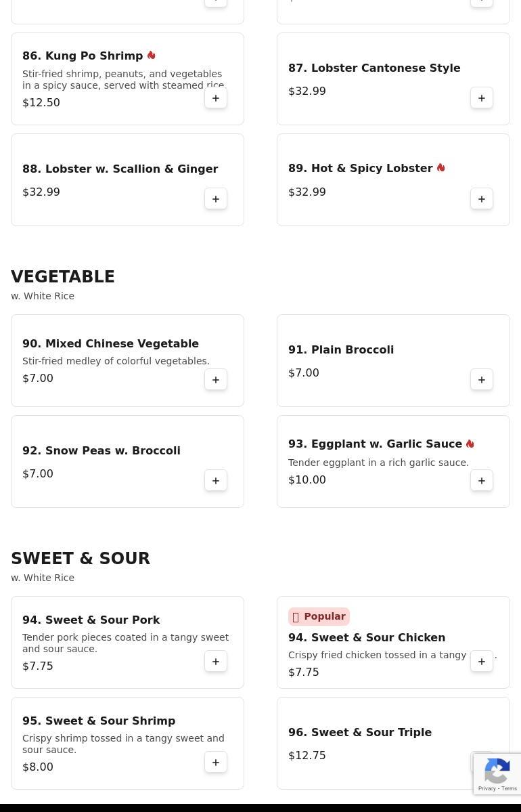Image resolution: width=521 pixels, height=812 pixels.
Task: Add Sweet & Sour Shrimp to order
Action: pos(216,763)
